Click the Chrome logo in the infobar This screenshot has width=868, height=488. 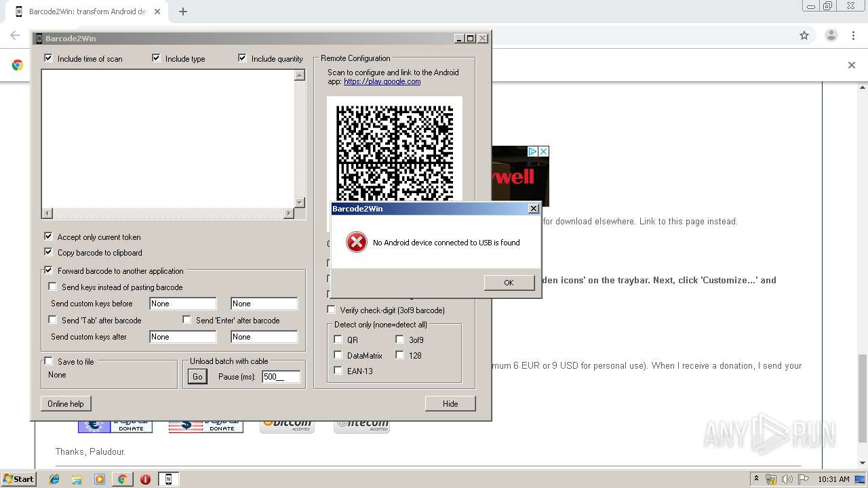coord(18,65)
